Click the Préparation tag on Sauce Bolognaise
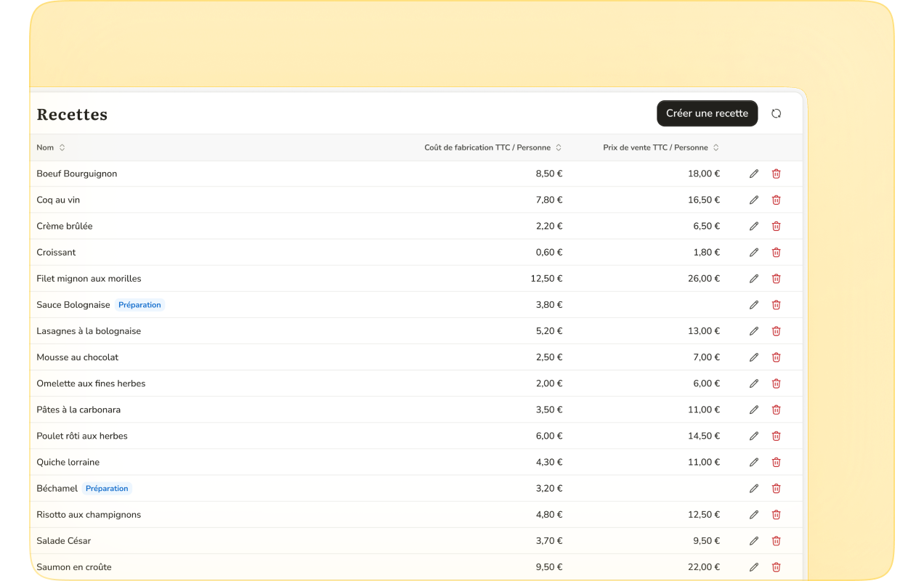Image resolution: width=924 pixels, height=581 pixels. (x=139, y=305)
